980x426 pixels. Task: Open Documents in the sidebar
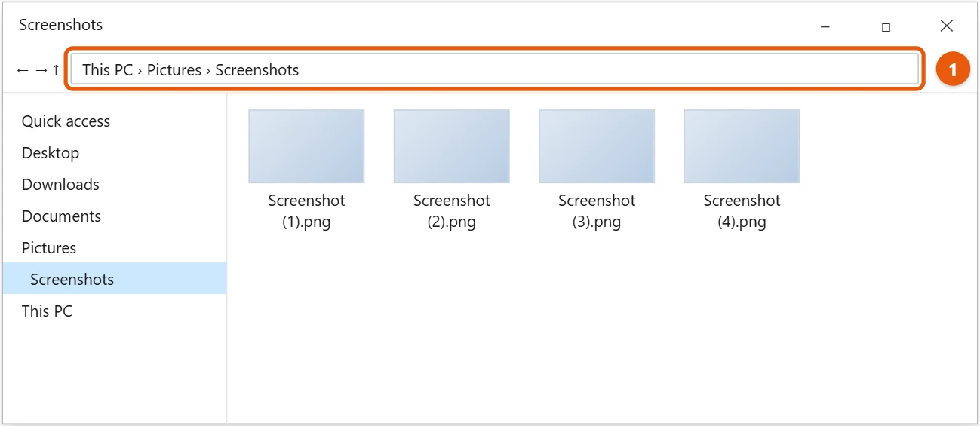(115, 216)
